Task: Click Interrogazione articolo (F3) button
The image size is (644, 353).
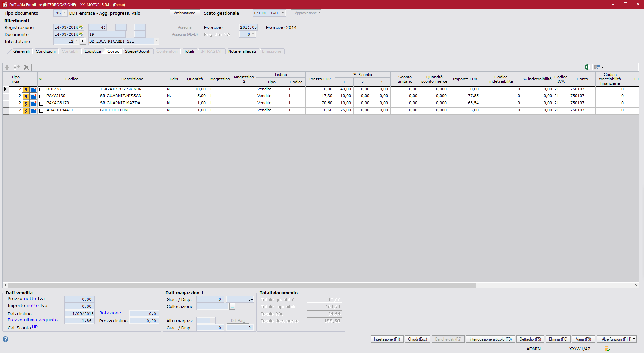Action: (490, 339)
